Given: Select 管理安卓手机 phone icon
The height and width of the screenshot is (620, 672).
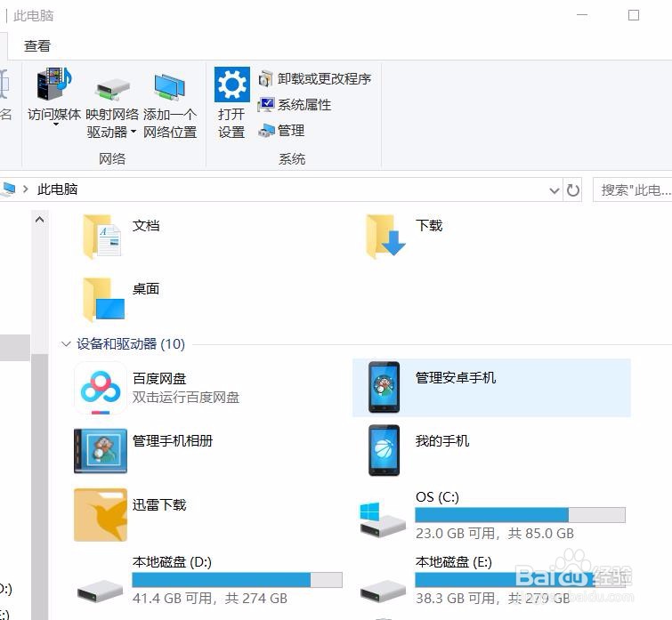Looking at the screenshot, I should click(x=384, y=387).
